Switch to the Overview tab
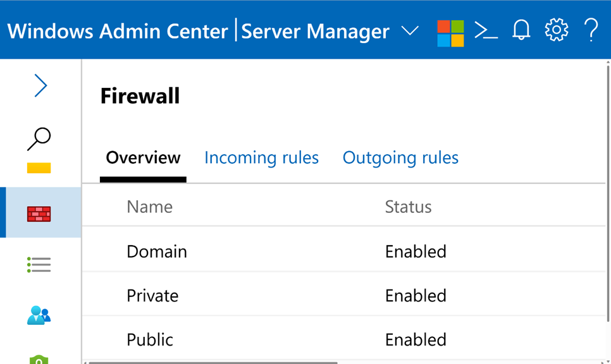This screenshot has height=364, width=611. tap(143, 157)
